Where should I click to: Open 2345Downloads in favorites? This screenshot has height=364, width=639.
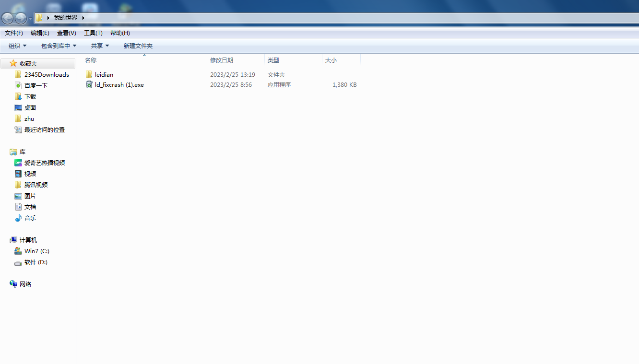[x=47, y=75]
